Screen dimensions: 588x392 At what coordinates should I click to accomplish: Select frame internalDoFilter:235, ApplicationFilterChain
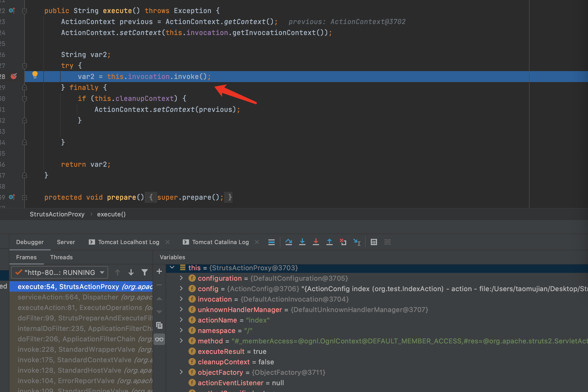tap(81, 328)
